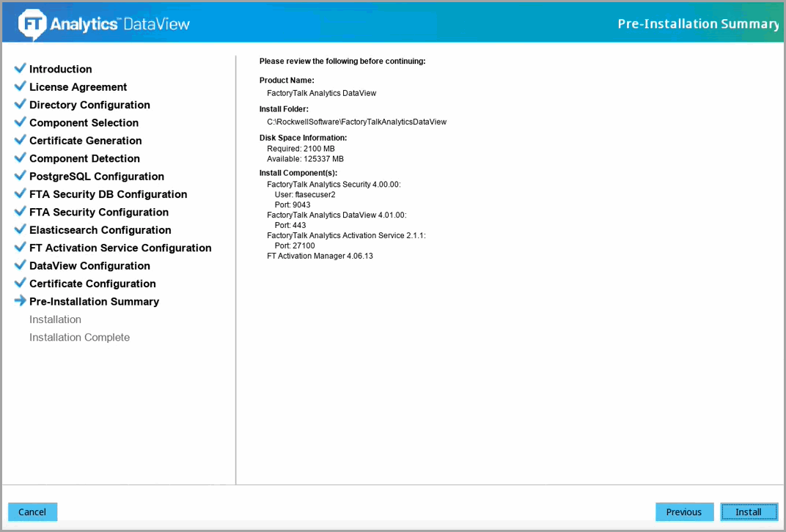Screen dimensions: 786x532
Task: Select the Certificate Generation step
Action: [x=85, y=141]
